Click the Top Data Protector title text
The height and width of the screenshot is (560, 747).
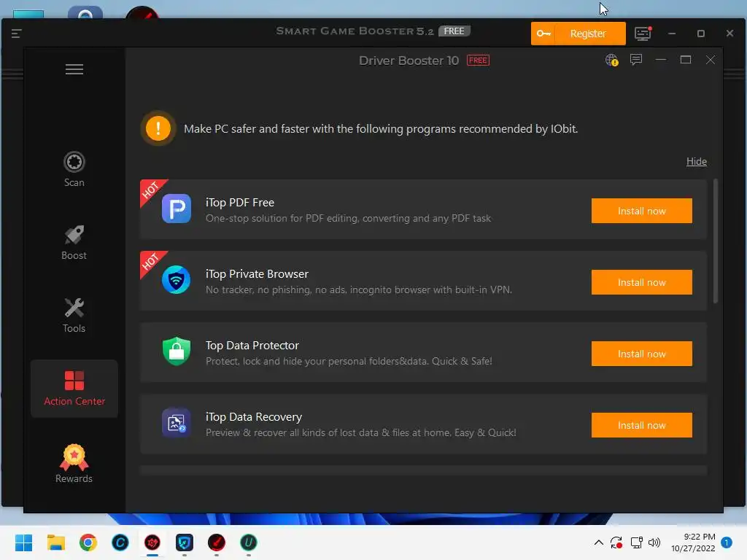[252, 345]
